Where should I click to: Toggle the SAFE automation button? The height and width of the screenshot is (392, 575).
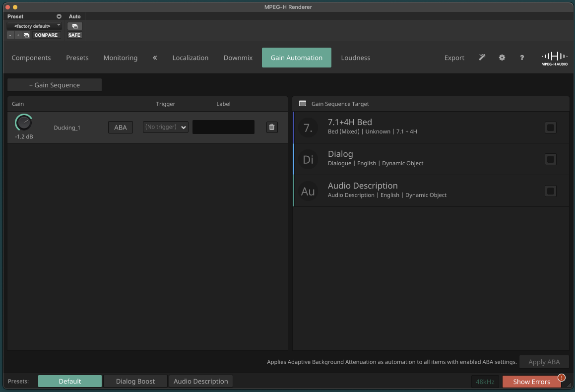point(74,35)
